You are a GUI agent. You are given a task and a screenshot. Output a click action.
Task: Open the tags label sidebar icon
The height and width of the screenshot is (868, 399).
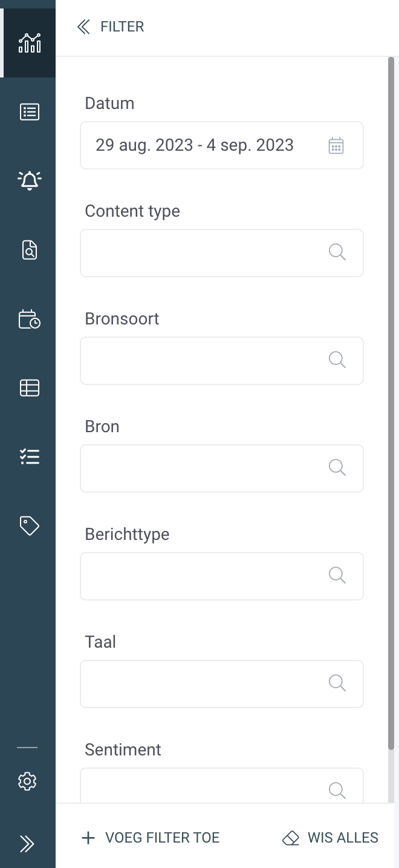click(x=29, y=526)
